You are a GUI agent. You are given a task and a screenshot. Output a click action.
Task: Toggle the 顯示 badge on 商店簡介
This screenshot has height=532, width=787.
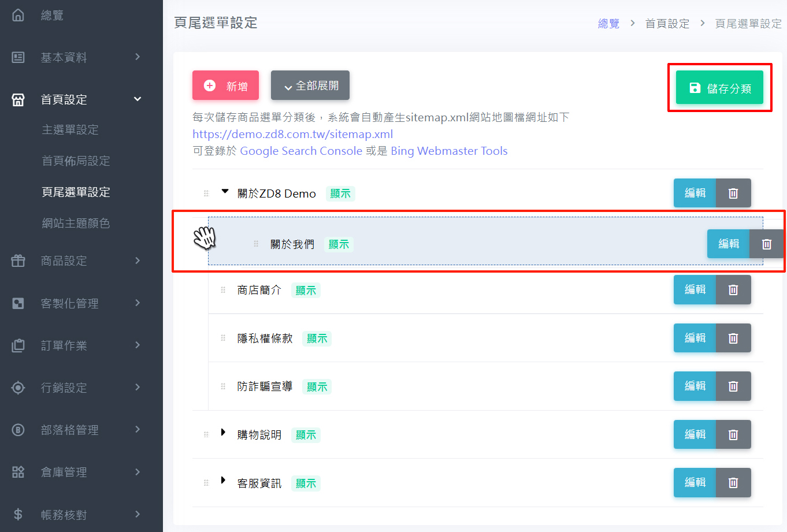306,291
